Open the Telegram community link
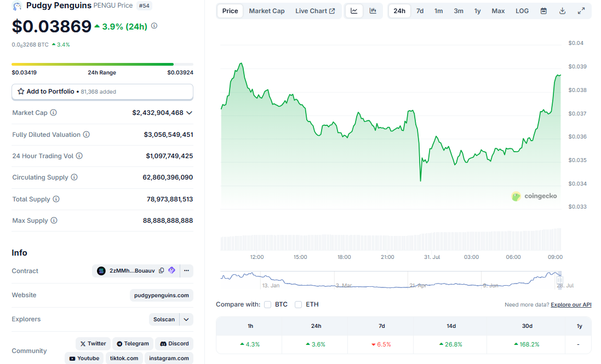 tap(133, 344)
